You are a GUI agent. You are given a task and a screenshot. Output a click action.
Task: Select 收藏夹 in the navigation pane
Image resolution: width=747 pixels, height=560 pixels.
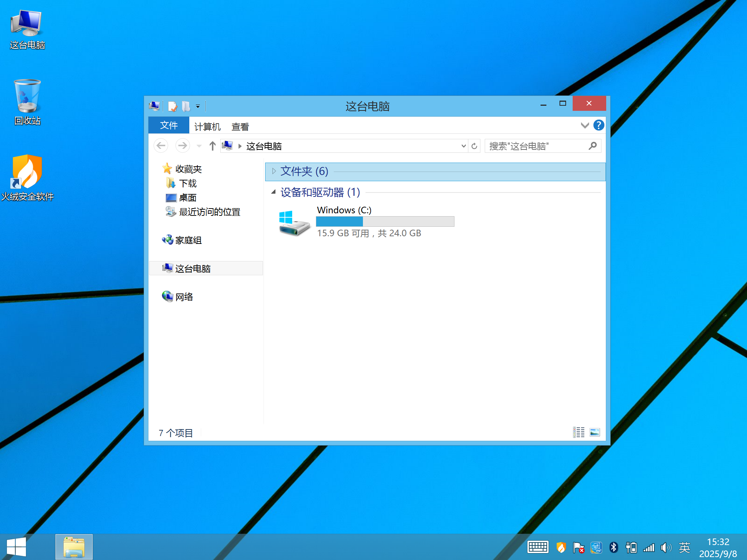188,169
